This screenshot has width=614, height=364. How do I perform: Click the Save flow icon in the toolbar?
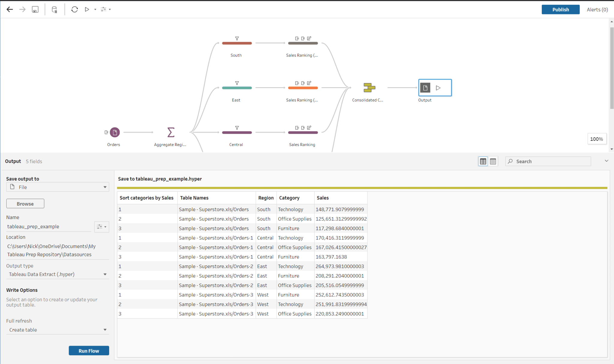[x=35, y=9]
